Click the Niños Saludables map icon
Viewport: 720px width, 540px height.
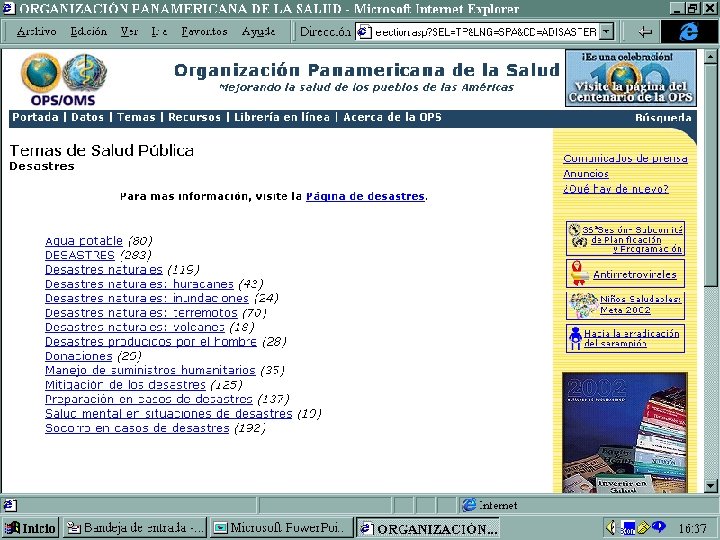coord(583,305)
